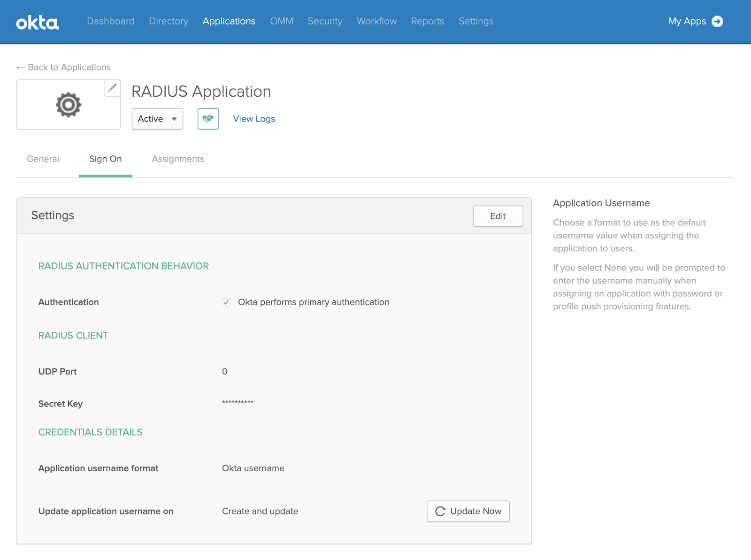This screenshot has width=751, height=560.
Task: Click the pencil icon to edit app logo
Action: pos(112,88)
